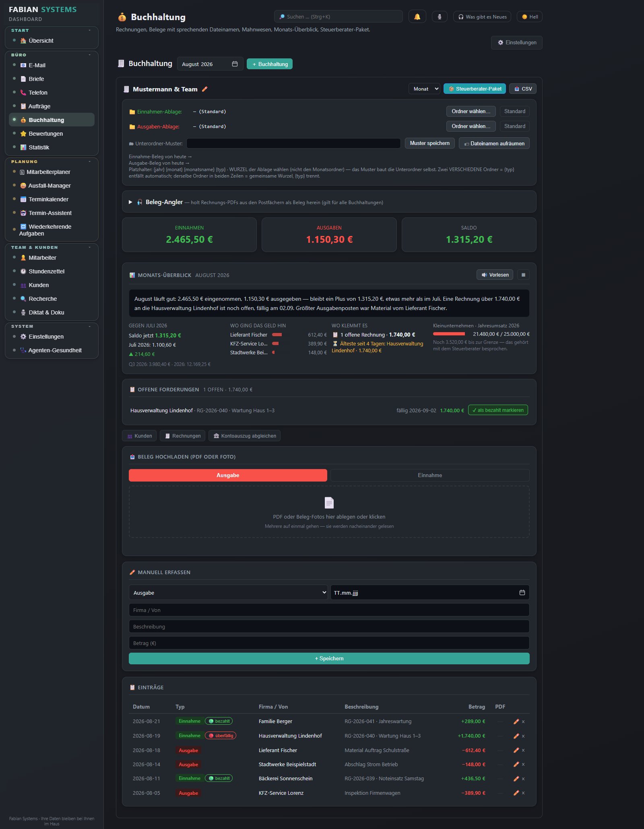The height and width of the screenshot is (829, 644).
Task: Click the notification bell icon
Action: coord(417,17)
